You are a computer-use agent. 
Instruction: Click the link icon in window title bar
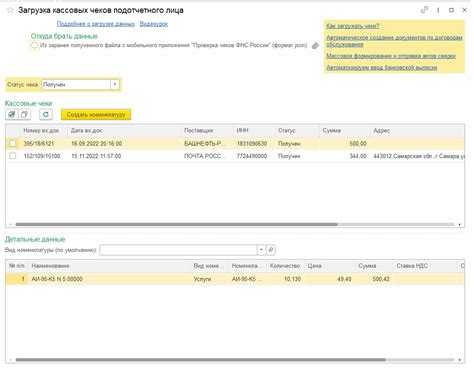point(424,10)
